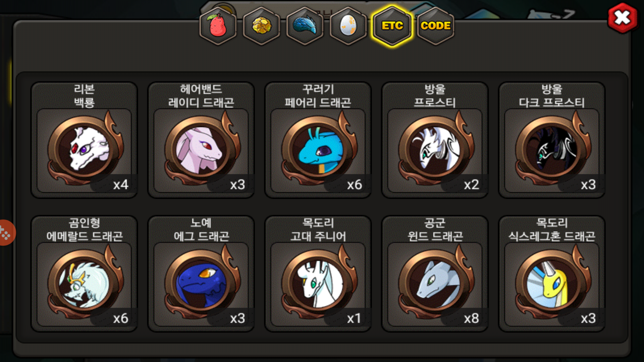Tap the x1 count on 고대 주니어
The height and width of the screenshot is (362, 644).
tap(354, 318)
